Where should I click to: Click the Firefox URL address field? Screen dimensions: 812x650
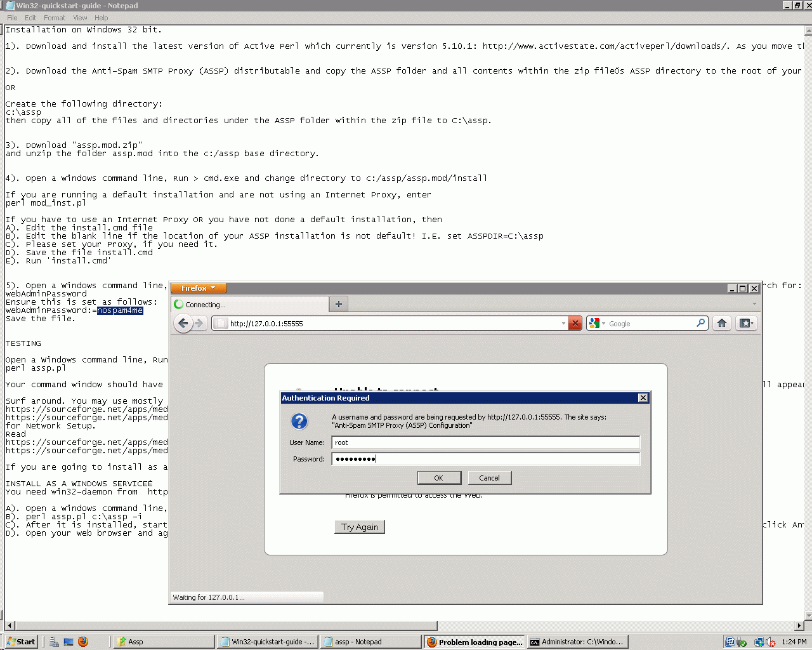pos(393,323)
